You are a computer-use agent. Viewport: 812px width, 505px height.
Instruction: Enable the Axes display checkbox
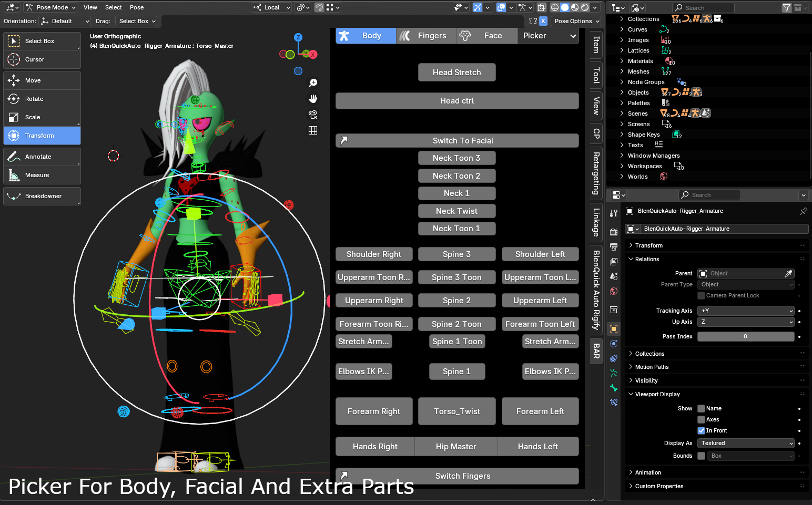(x=702, y=419)
